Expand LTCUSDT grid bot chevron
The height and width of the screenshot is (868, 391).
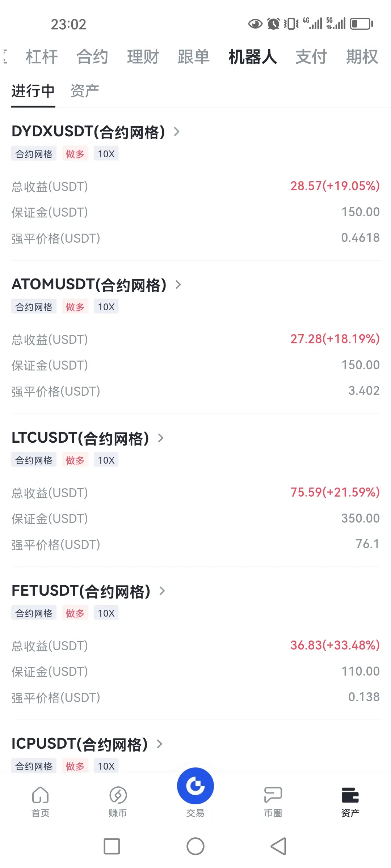161,438
